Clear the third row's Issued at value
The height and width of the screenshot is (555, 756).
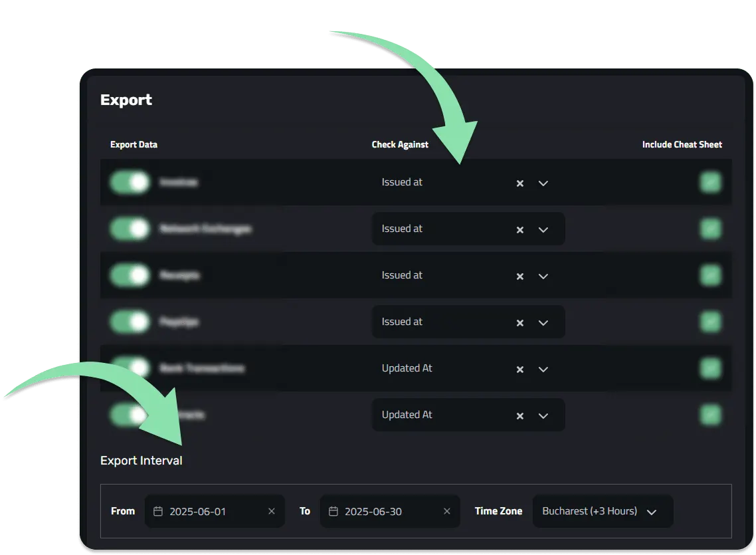pos(520,277)
